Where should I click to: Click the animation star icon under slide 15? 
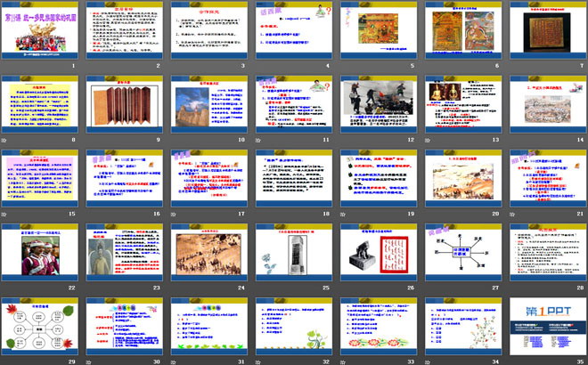[4, 215]
